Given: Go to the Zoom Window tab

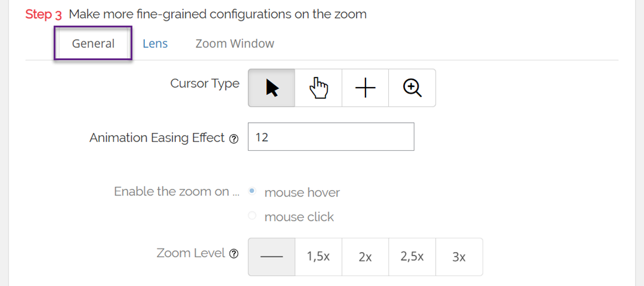Looking at the screenshot, I should (x=234, y=43).
